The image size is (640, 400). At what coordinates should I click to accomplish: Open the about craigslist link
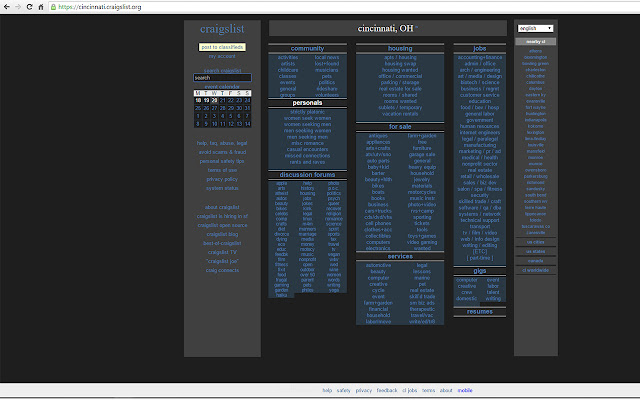(222, 207)
